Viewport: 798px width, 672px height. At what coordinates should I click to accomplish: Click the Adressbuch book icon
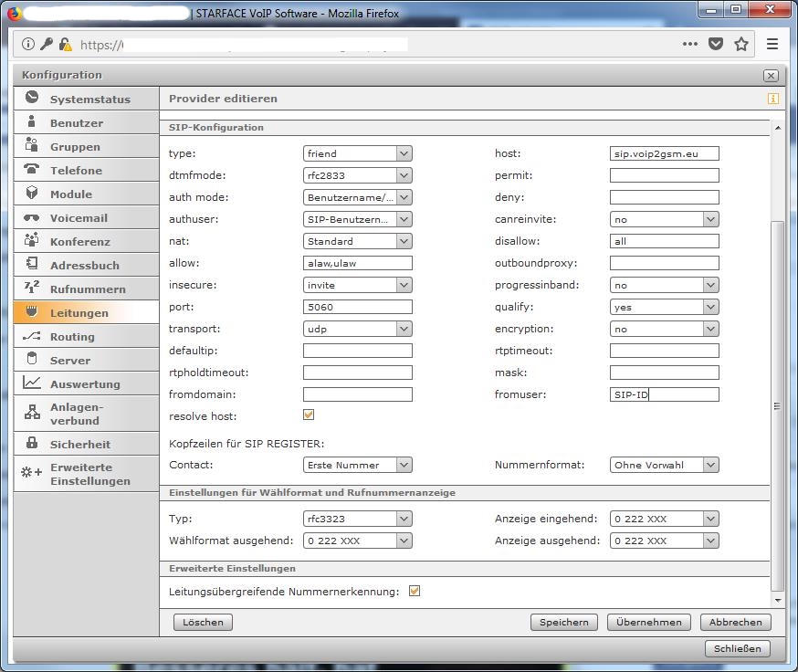point(32,265)
